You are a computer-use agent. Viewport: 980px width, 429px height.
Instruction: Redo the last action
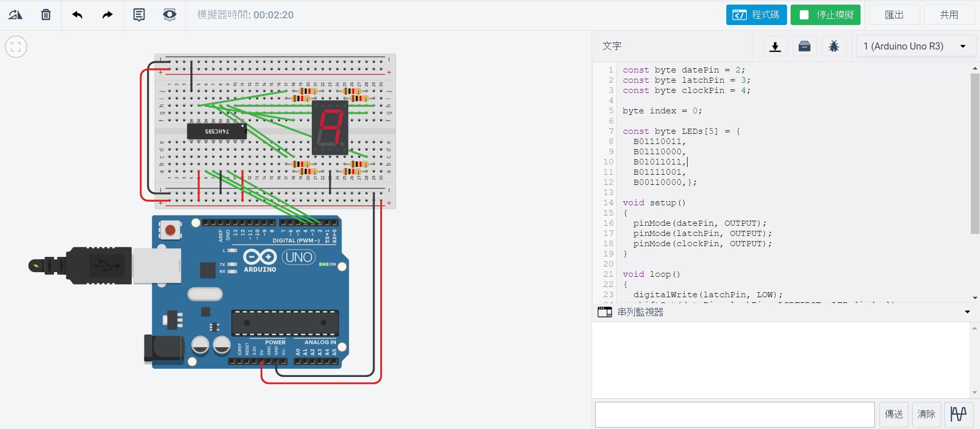tap(107, 15)
